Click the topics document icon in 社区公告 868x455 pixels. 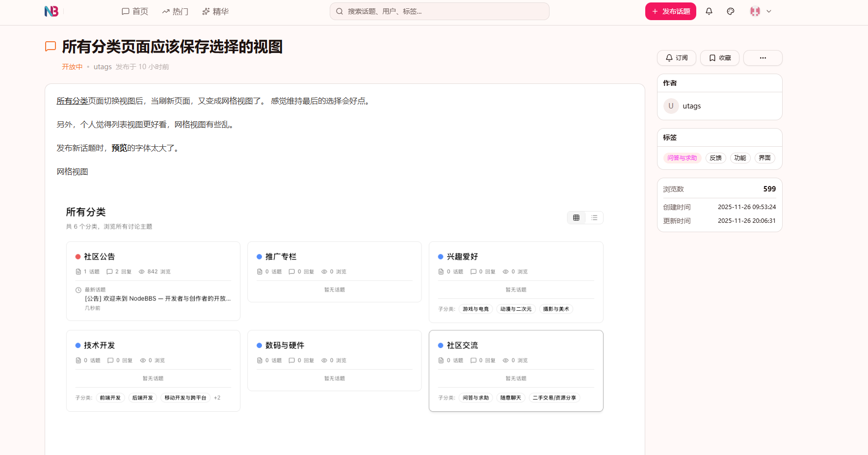coord(78,272)
